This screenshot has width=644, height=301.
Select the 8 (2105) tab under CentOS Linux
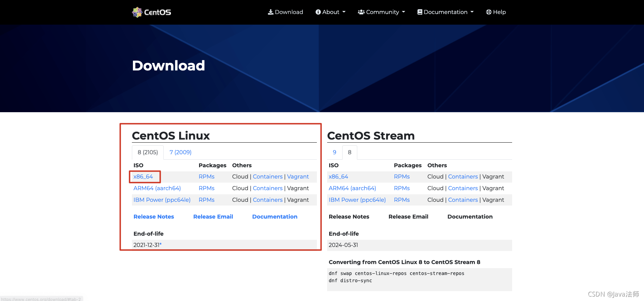148,152
